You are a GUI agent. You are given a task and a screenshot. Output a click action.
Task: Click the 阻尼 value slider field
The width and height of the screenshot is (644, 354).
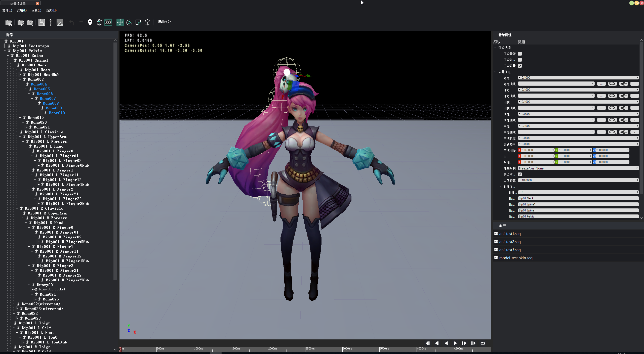pos(578,78)
